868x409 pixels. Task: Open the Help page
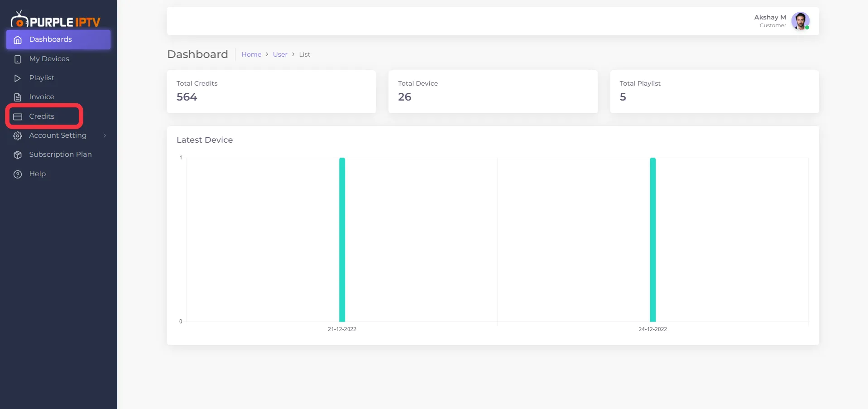coord(58,174)
